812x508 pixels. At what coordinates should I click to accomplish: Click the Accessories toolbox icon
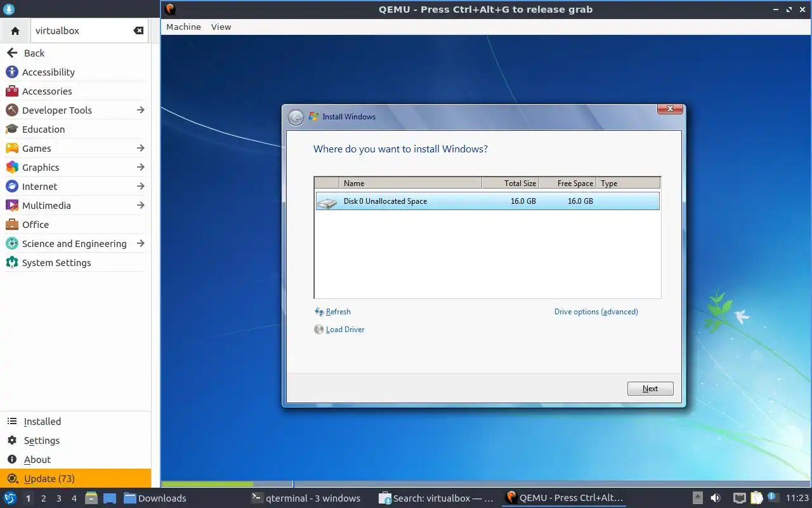11,91
